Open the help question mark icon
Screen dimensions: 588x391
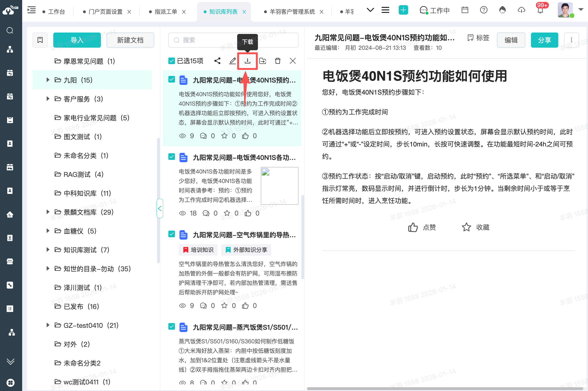pyautogui.click(x=484, y=10)
